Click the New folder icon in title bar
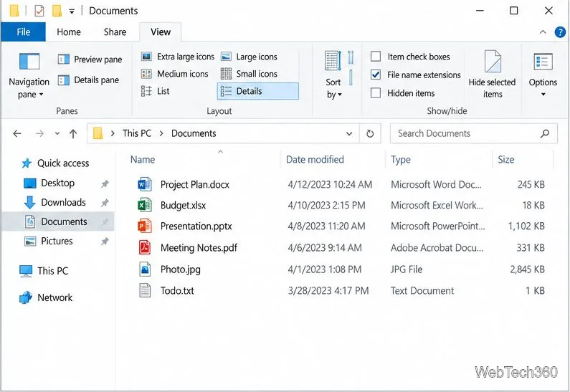 tap(57, 11)
